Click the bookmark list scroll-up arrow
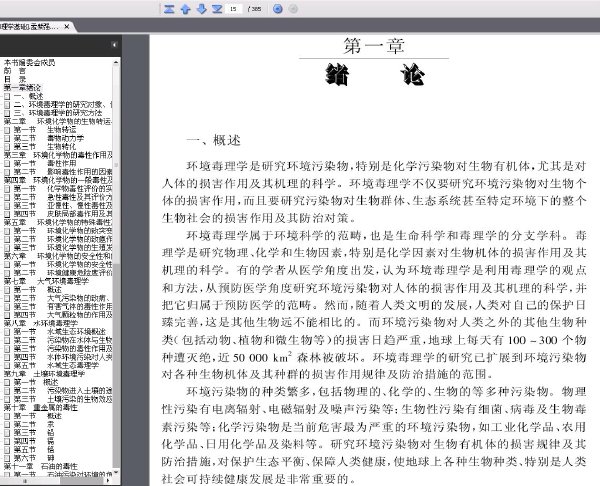 116,62
